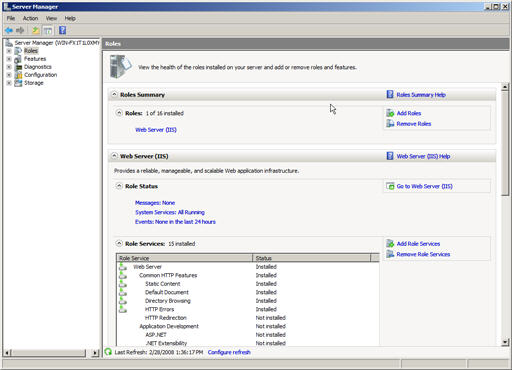Click System Services: All Running link
Image resolution: width=512 pixels, height=370 pixels.
(x=170, y=212)
